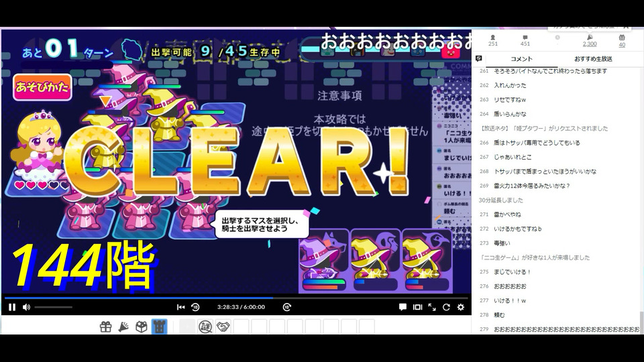Select the purple witch hat unit card
This screenshot has height=362, width=644.
click(x=323, y=261)
